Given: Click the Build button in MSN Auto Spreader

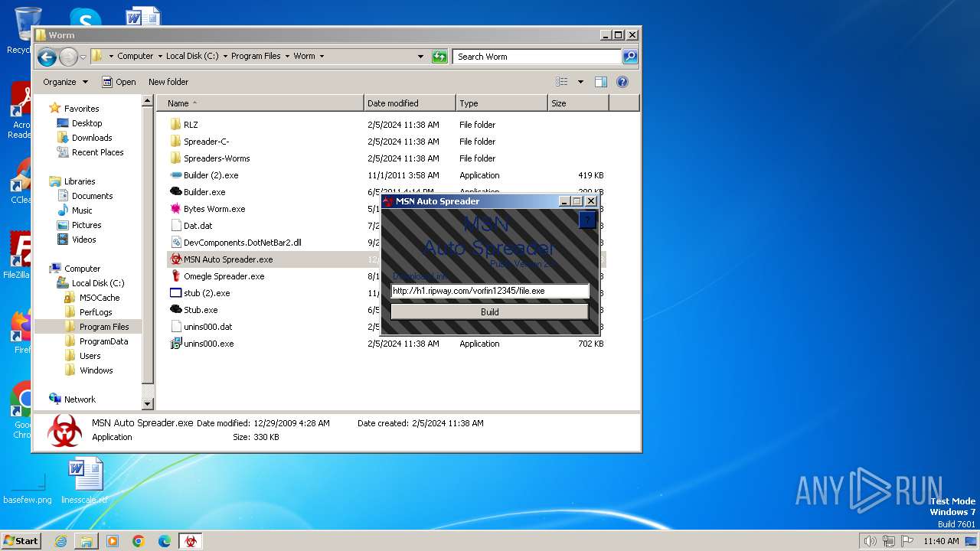Looking at the screenshot, I should [x=489, y=311].
